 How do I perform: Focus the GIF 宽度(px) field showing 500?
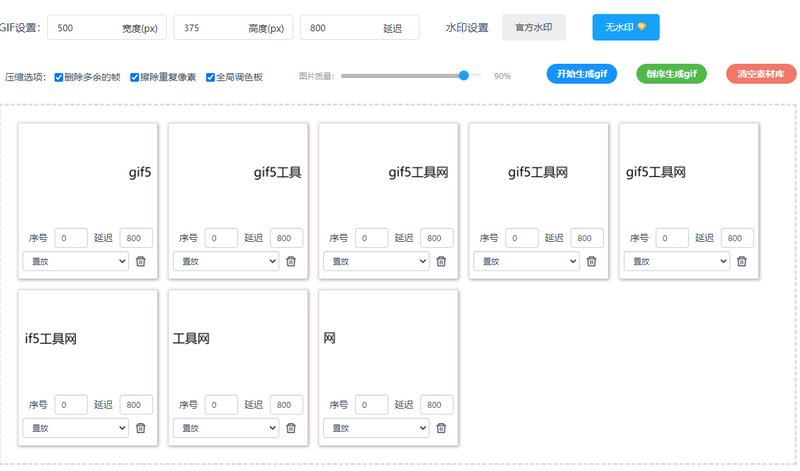107,28
